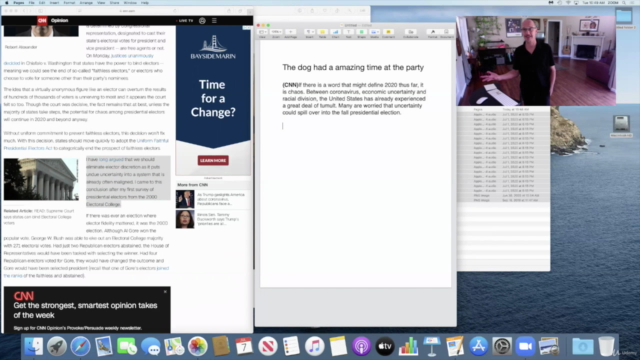Open Reminders from the Dock
640x360 pixels.
291,347
